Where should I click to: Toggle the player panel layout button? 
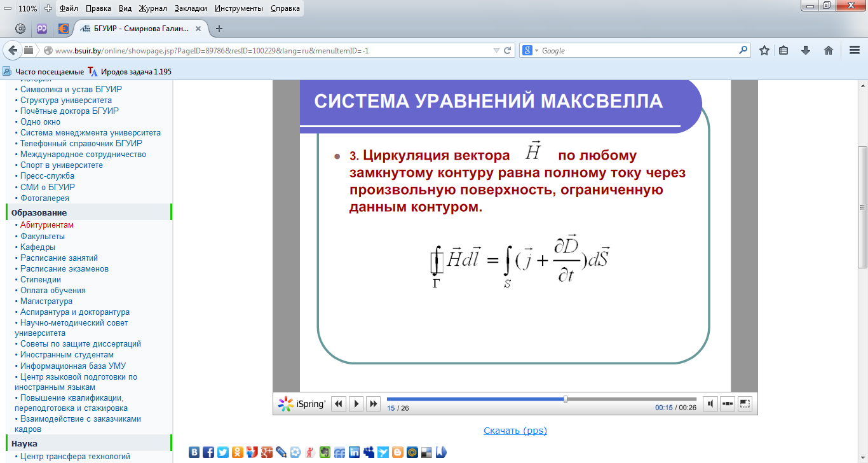[728, 403]
